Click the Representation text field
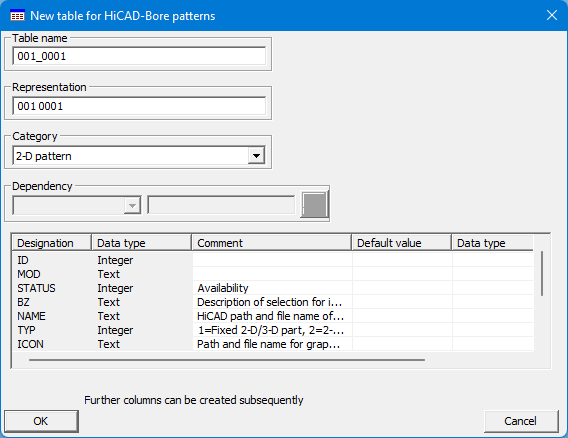The height and width of the screenshot is (438, 568). [x=139, y=106]
